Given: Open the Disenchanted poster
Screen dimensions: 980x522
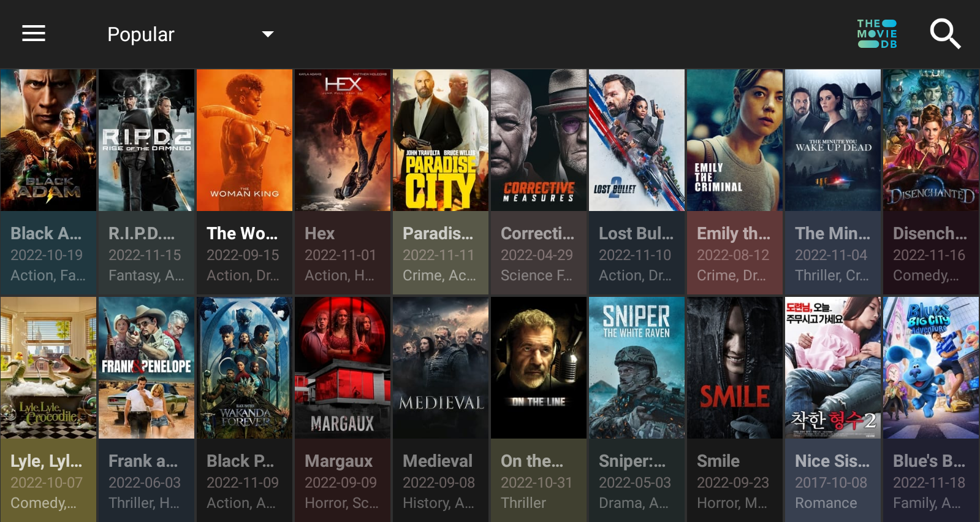Looking at the screenshot, I should tap(931, 140).
